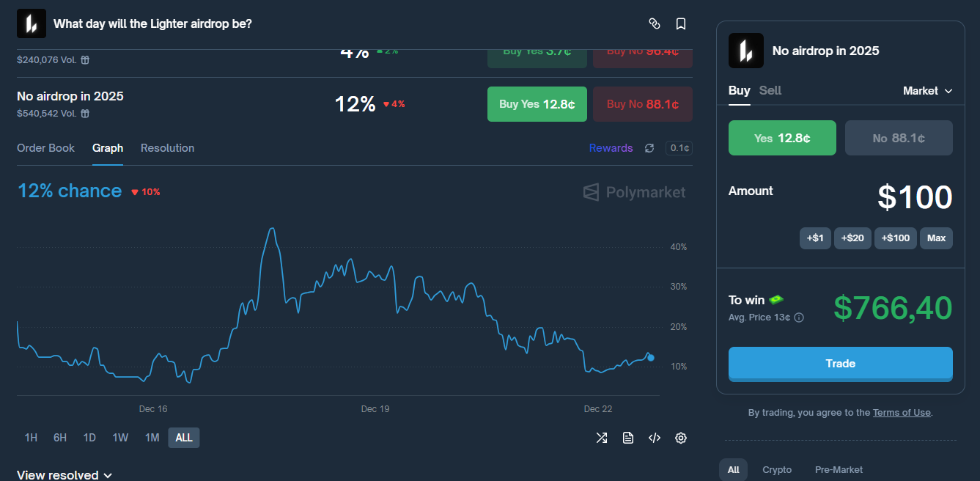Viewport: 980px width, 481px height.
Task: Open the Market order type dropdown
Action: [x=928, y=90]
